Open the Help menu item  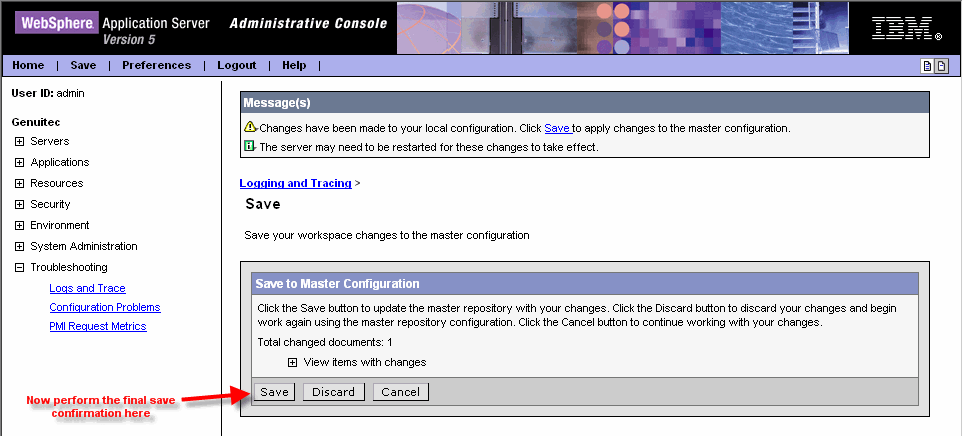pos(294,65)
